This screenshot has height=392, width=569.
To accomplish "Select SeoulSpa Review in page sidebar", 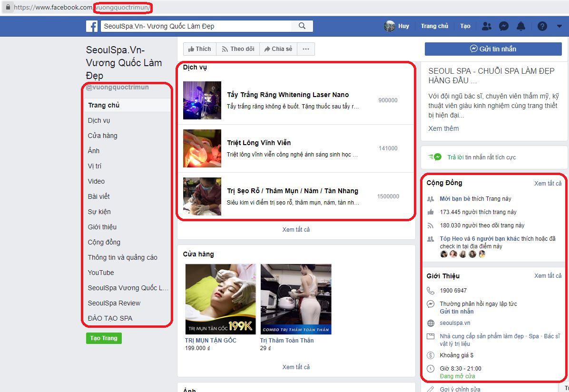I will 114,303.
